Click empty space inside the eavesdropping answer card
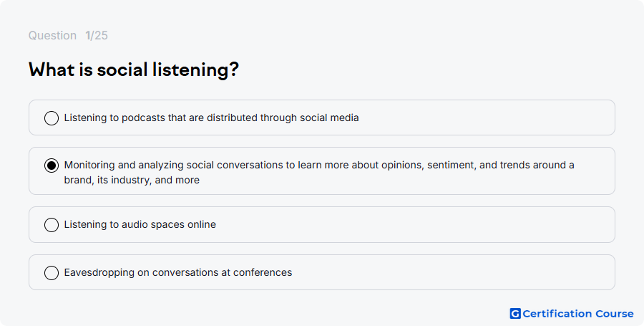644x326 pixels. (x=452, y=272)
